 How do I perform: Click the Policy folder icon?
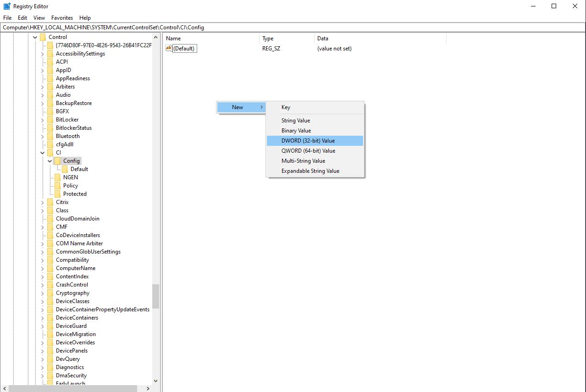[57, 186]
